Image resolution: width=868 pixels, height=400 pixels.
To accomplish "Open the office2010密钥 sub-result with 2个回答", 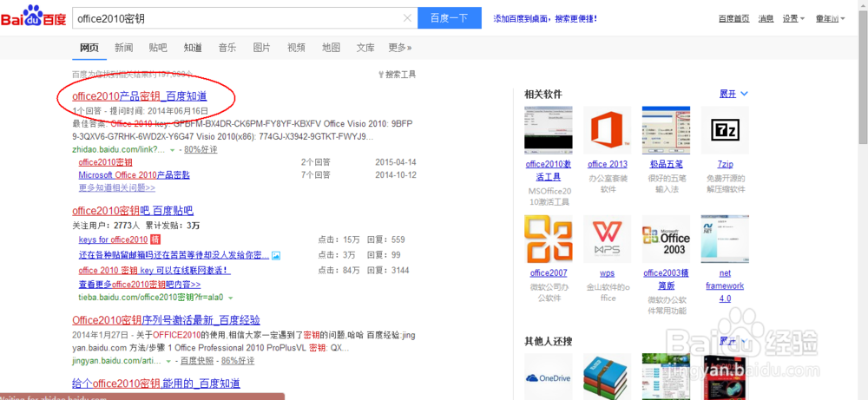I will click(105, 162).
